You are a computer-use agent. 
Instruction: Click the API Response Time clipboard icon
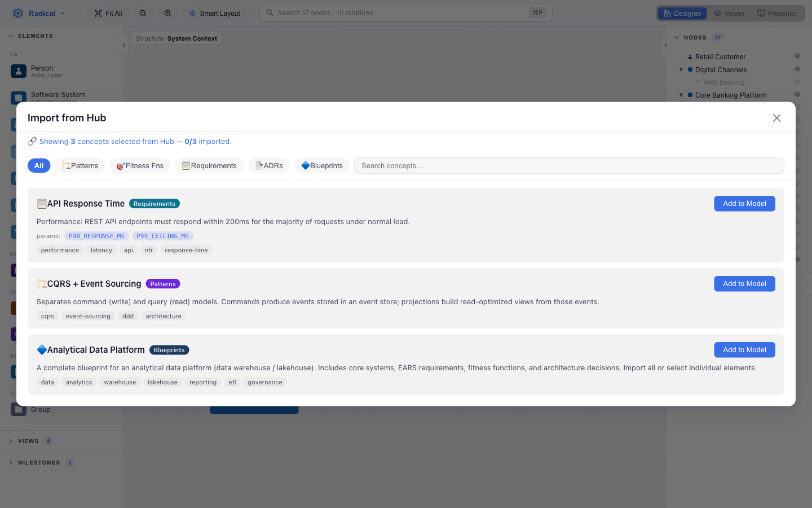(42, 204)
